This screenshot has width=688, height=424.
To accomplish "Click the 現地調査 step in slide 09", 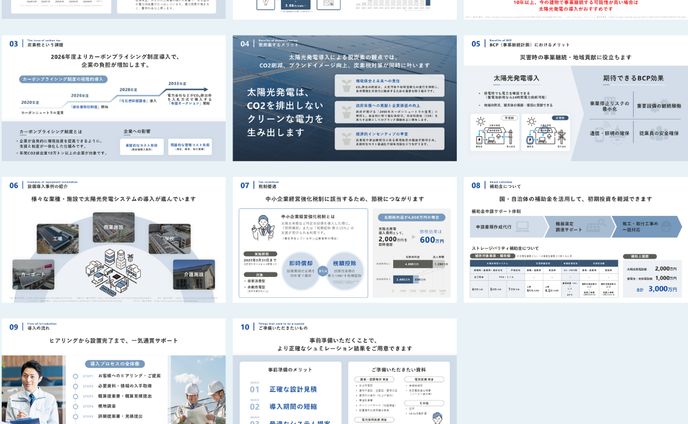I will pyautogui.click(x=107, y=406).
